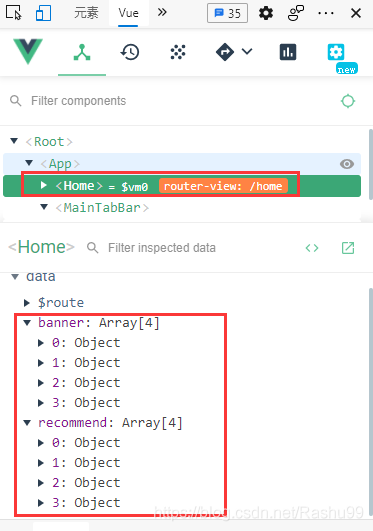The width and height of the screenshot is (373, 531).
Task: Toggle the inspect element cursor tool
Action: tap(14, 13)
